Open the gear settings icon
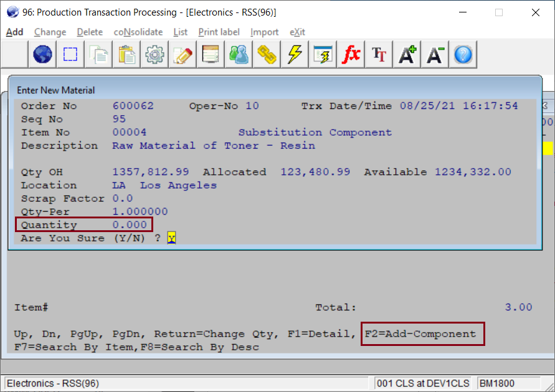 click(154, 54)
